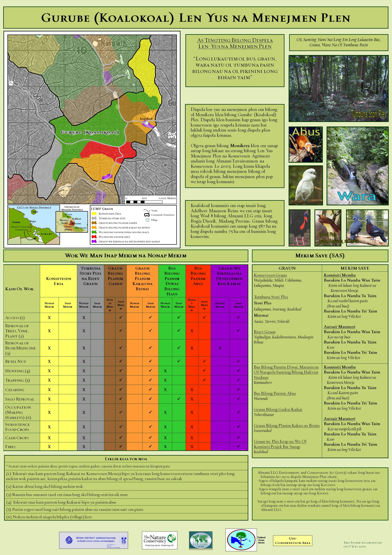Open the Abus cuscus photo

click(x=306, y=145)
